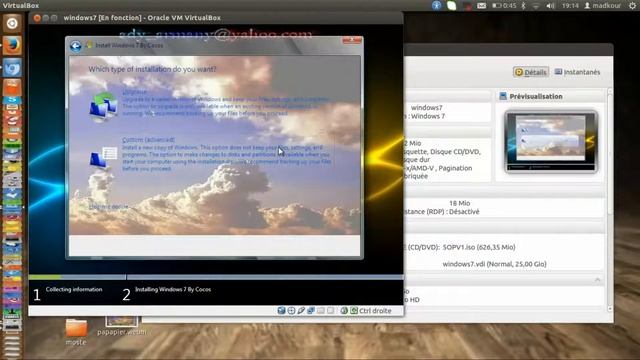Select the Upgrade installation icon

tap(103, 107)
